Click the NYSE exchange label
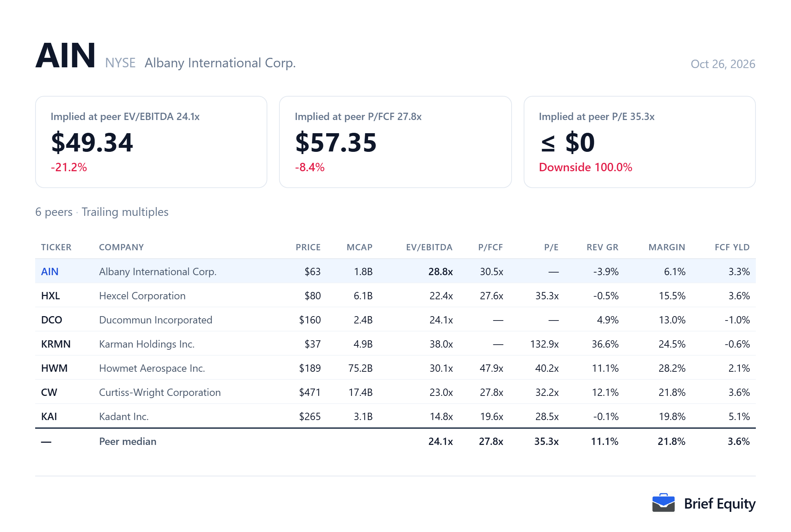Screen dimensions: 791x532 coord(120,63)
